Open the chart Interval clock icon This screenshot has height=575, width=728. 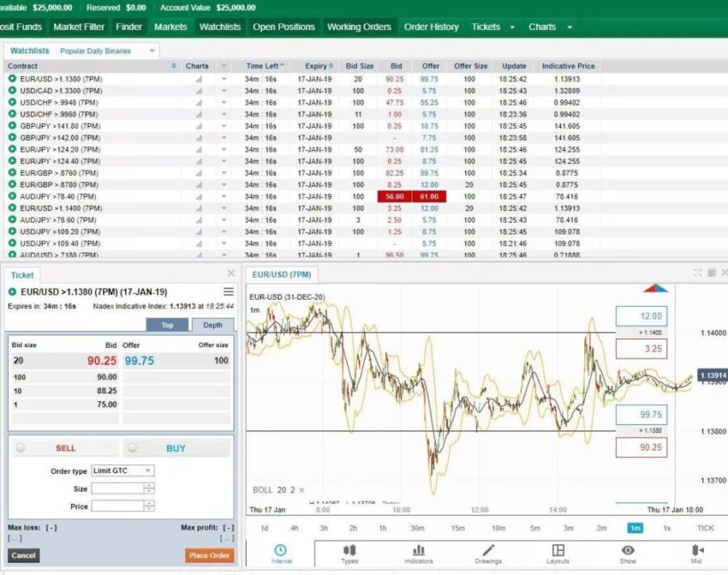[280, 551]
